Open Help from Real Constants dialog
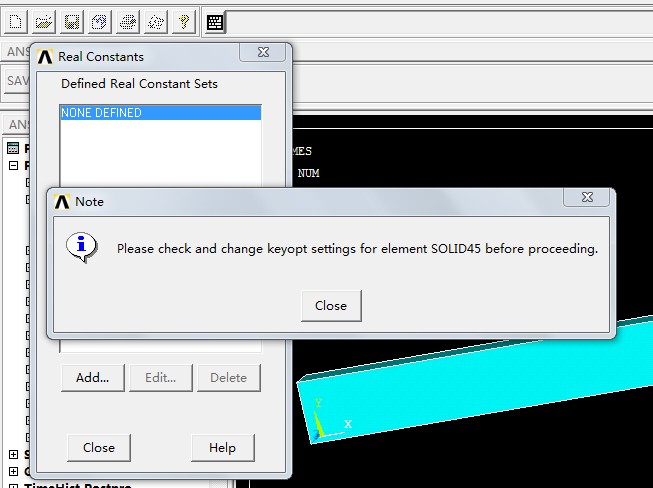The width and height of the screenshot is (653, 488). click(222, 448)
